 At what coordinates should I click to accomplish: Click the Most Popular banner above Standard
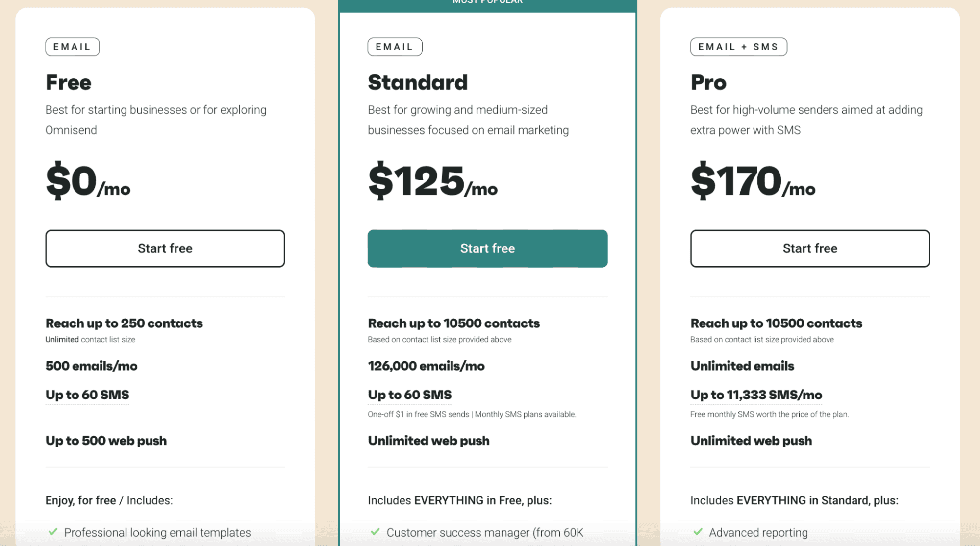(487, 4)
